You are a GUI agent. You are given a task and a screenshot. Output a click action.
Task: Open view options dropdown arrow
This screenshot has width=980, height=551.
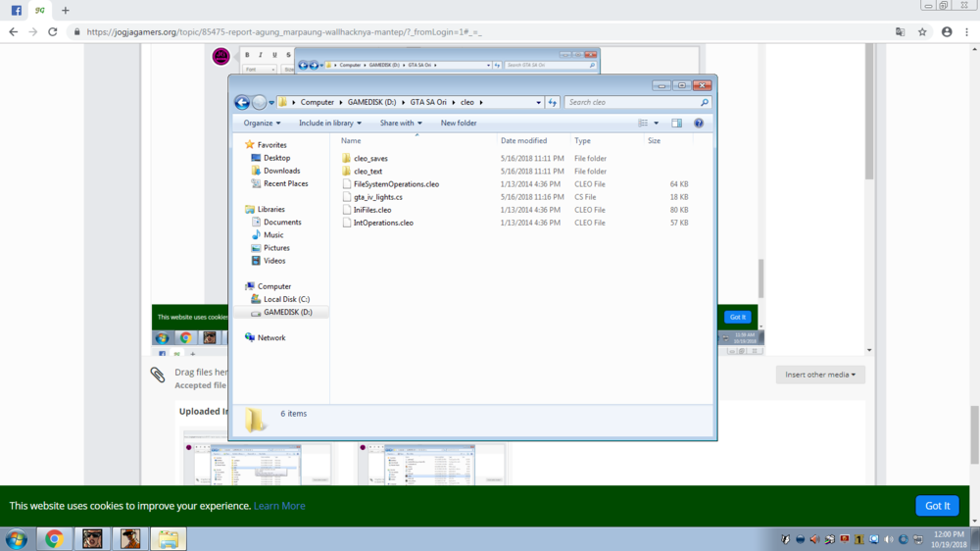657,124
